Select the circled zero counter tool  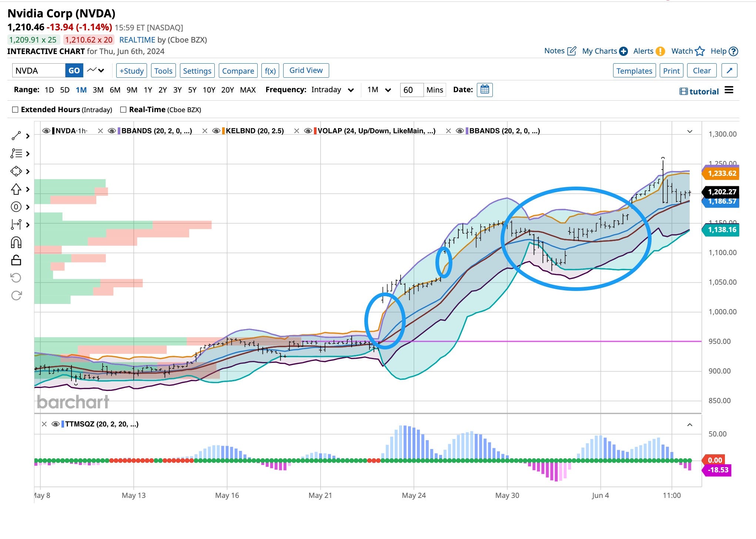[16, 207]
